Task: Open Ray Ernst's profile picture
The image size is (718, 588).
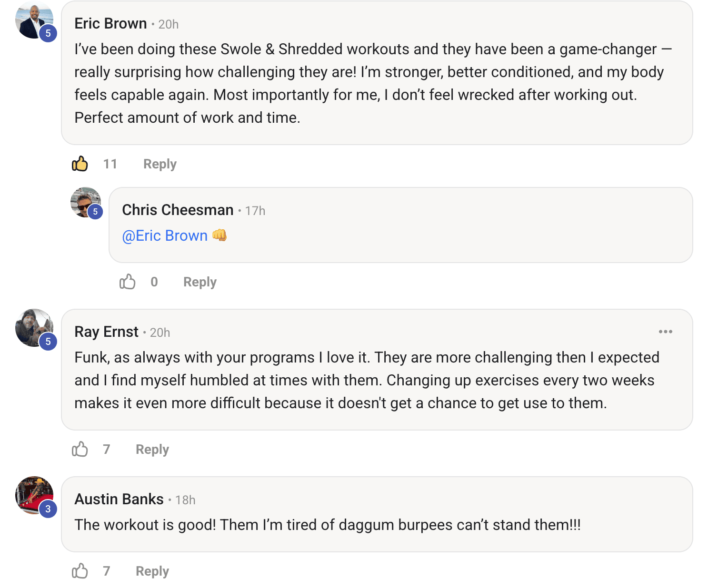Action: 32,327
